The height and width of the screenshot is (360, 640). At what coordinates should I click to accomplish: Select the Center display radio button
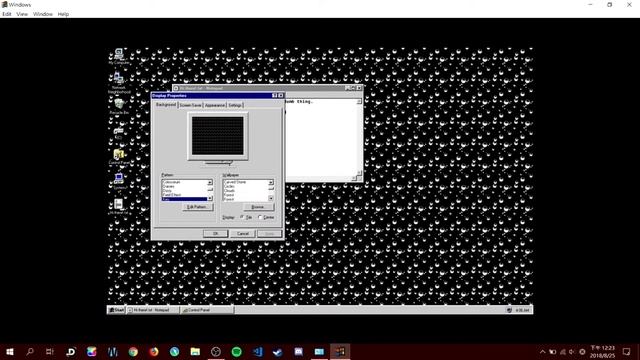[260, 217]
